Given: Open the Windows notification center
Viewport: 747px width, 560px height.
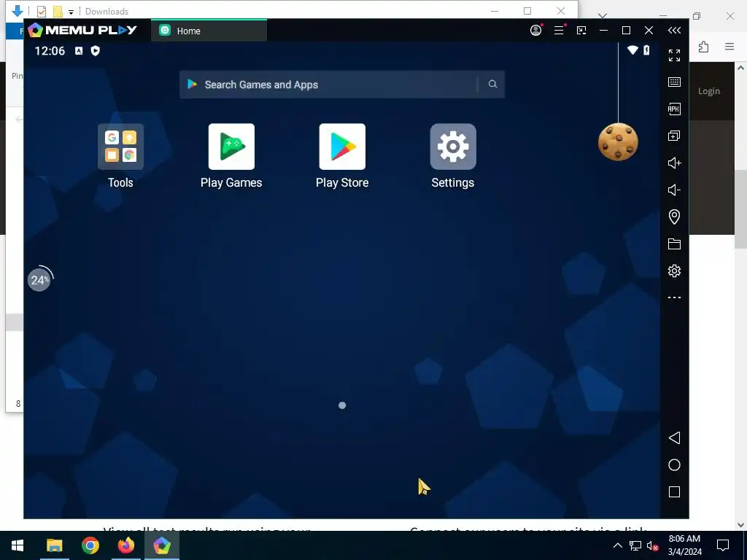Looking at the screenshot, I should pos(723,545).
